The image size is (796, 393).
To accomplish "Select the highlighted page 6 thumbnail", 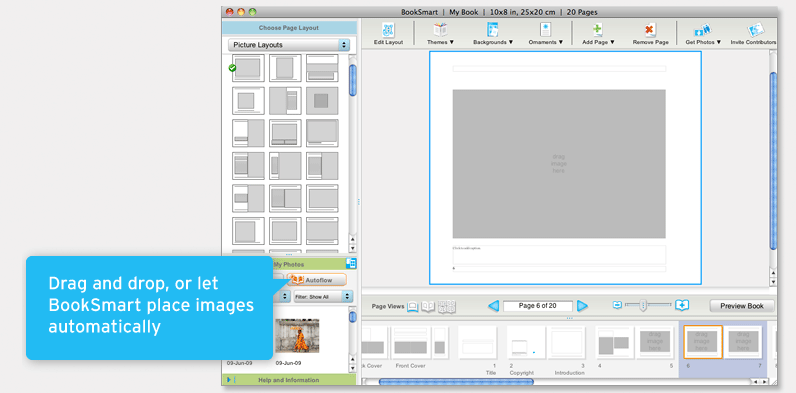I will 703,342.
